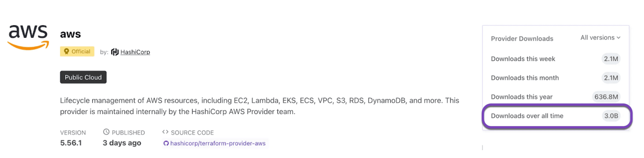This screenshot has height=158, width=644.
Task: Click the version number 5.56.1
Action: pos(71,143)
